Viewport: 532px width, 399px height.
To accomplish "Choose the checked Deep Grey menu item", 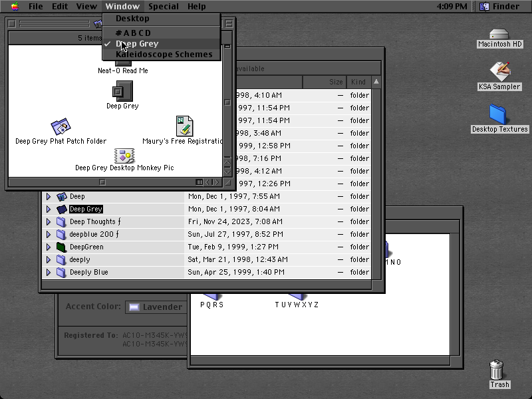I will (x=162, y=44).
